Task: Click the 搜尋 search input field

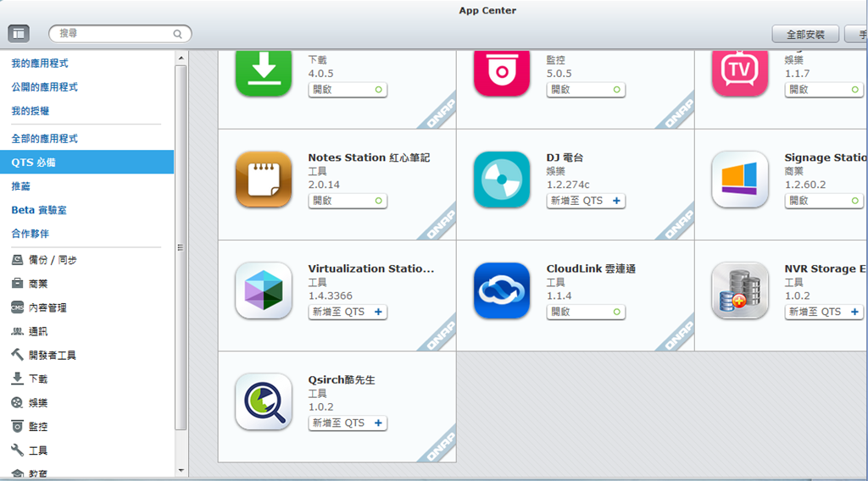Action: [x=120, y=34]
